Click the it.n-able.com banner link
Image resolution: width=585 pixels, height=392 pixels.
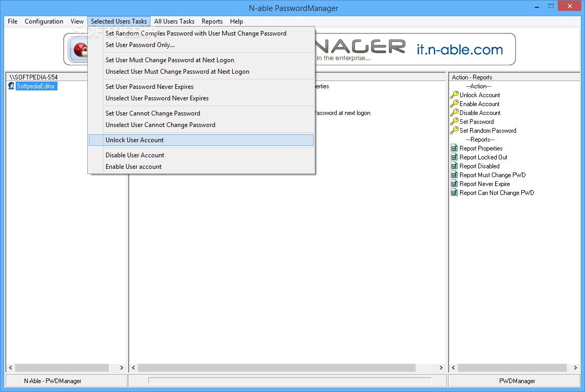pyautogui.click(x=460, y=50)
